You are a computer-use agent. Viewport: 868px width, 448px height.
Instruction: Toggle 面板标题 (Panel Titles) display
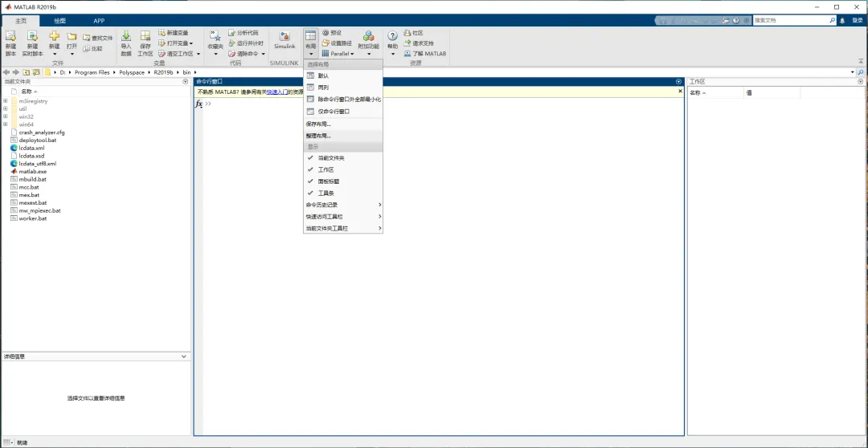pos(342,181)
